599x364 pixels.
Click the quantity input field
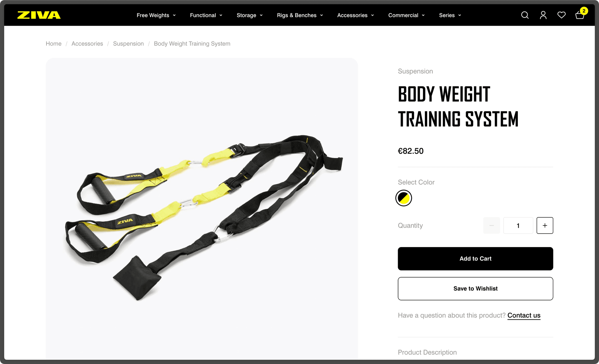[518, 226]
